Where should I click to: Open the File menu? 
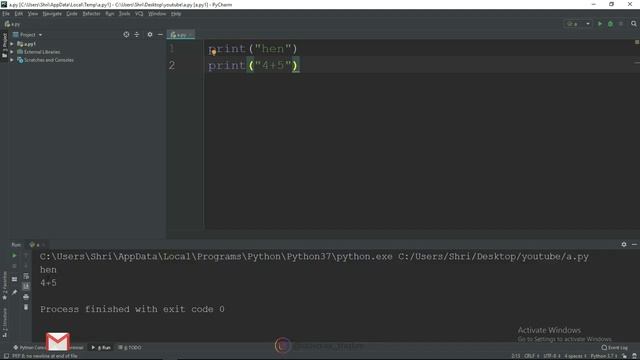tap(6, 14)
